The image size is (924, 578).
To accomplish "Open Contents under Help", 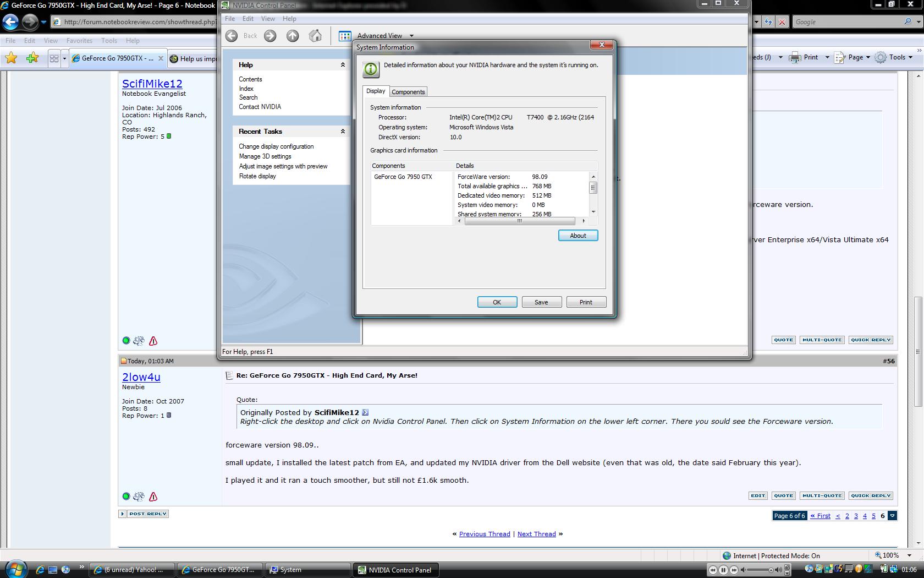I will [250, 79].
